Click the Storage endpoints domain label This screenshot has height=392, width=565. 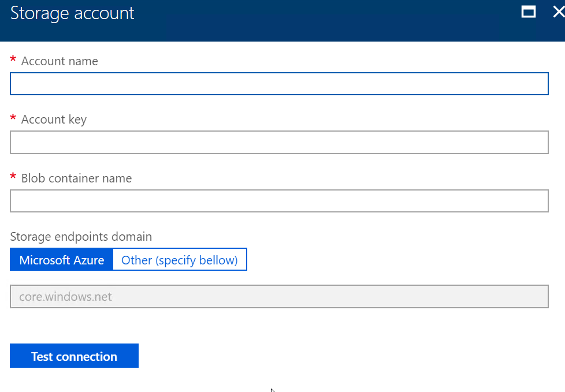pyautogui.click(x=81, y=237)
